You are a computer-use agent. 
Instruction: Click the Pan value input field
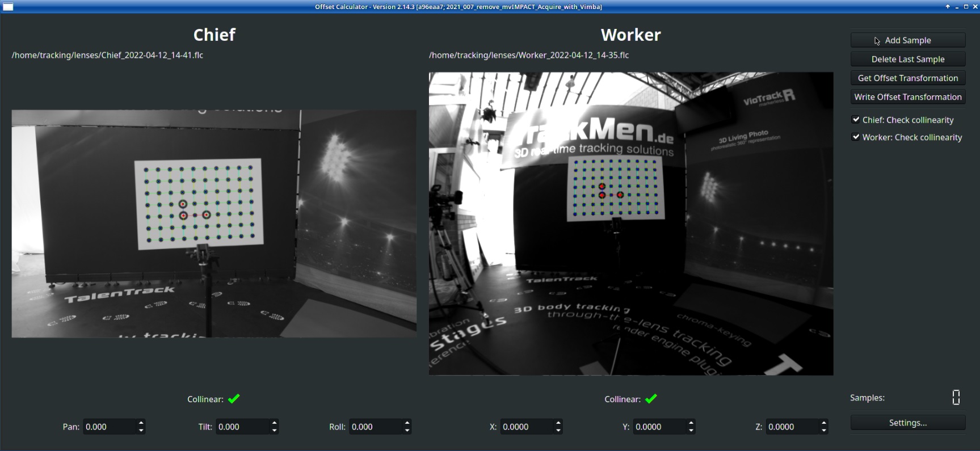pos(110,427)
